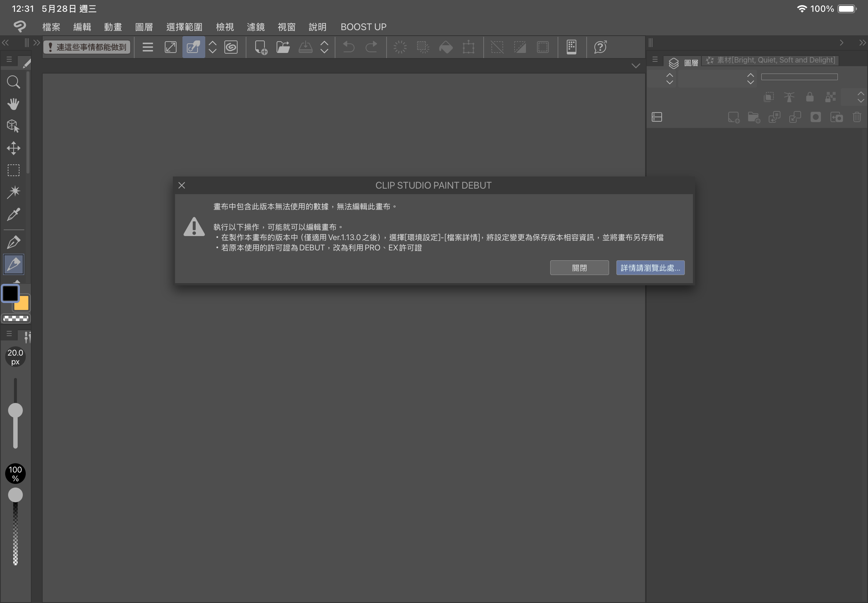
Task: Toggle Lock transparent pixels icon
Action: (x=830, y=97)
